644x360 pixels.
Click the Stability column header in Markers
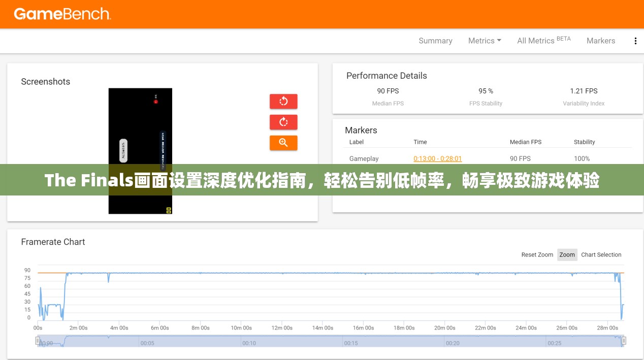pyautogui.click(x=585, y=142)
